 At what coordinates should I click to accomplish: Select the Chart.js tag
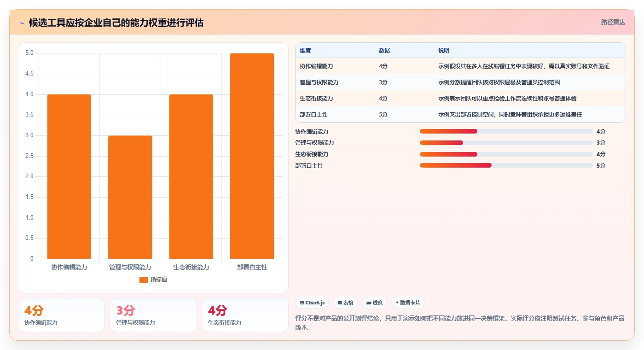click(x=312, y=303)
